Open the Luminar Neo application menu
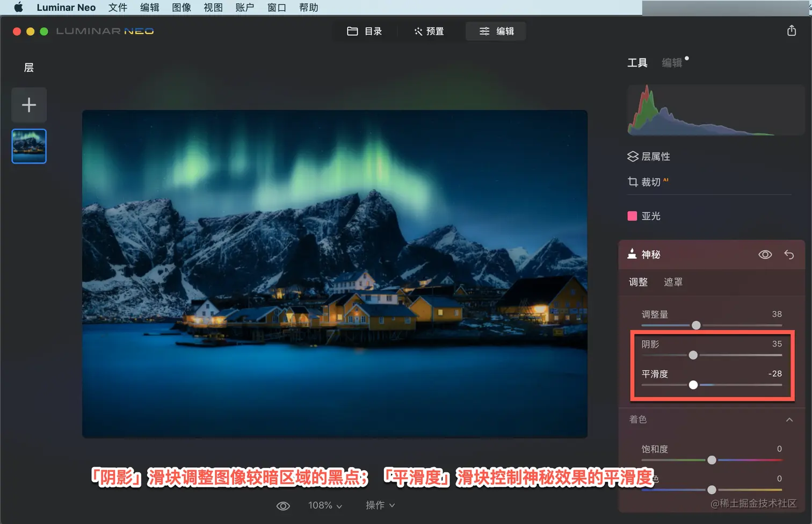Image resolution: width=812 pixels, height=524 pixels. (66, 8)
